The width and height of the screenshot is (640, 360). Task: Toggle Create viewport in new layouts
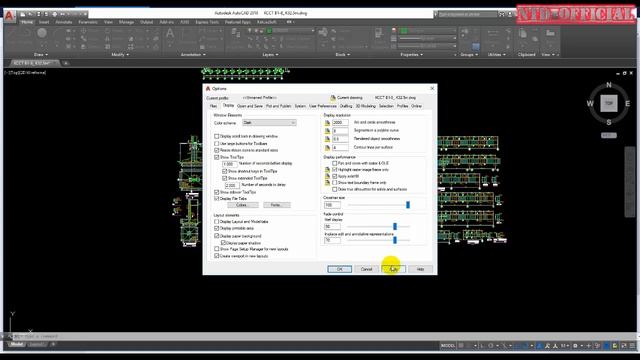[x=217, y=256]
